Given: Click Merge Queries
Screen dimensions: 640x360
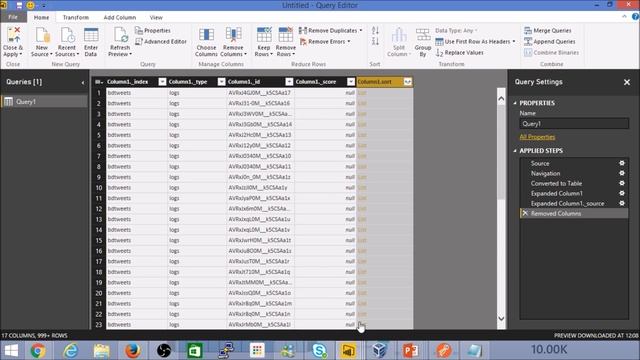Looking at the screenshot, I should coord(547,31).
